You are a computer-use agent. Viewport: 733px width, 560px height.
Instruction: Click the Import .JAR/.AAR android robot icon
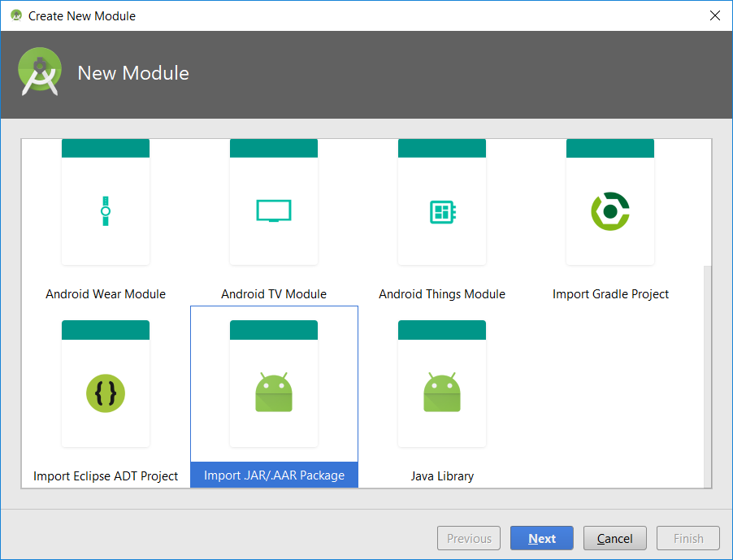point(274,393)
